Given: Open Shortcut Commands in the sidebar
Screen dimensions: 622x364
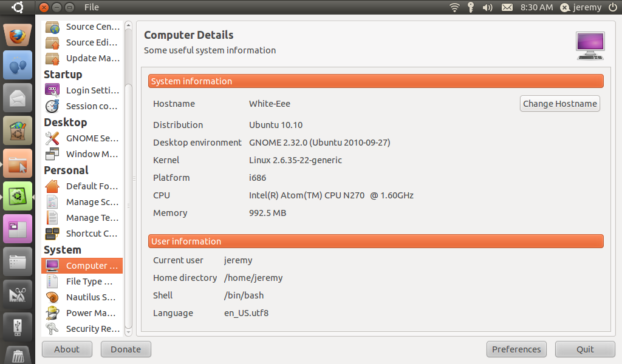Looking at the screenshot, I should 82,234.
